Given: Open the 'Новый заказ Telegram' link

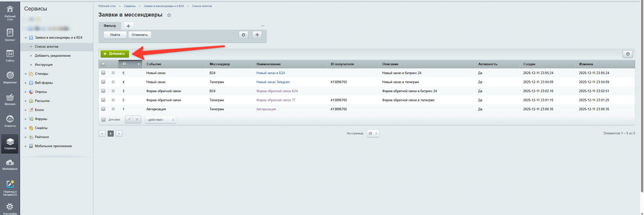Looking at the screenshot, I should [x=273, y=82].
